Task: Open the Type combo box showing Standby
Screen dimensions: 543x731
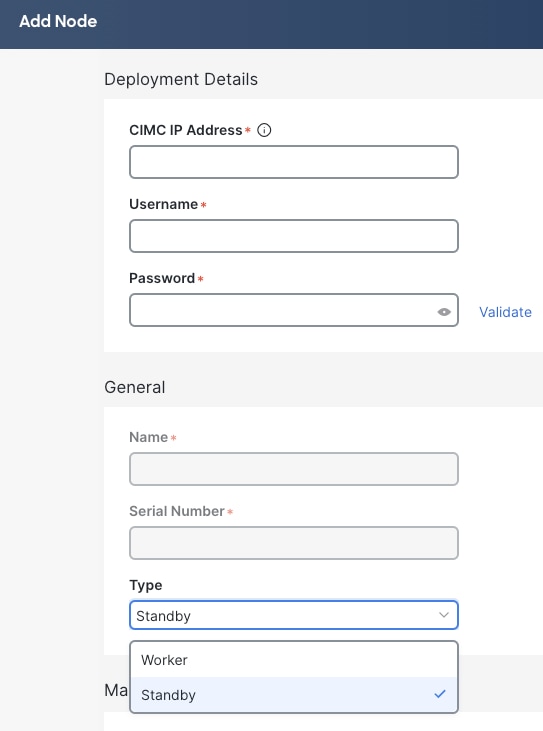Action: 294,615
